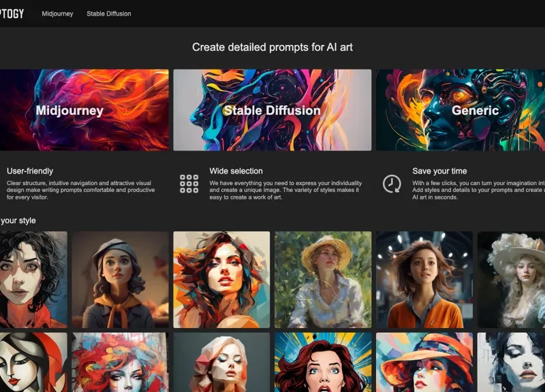545x392 pixels.
Task: Click the "Wide selection" heading
Action: (x=236, y=171)
